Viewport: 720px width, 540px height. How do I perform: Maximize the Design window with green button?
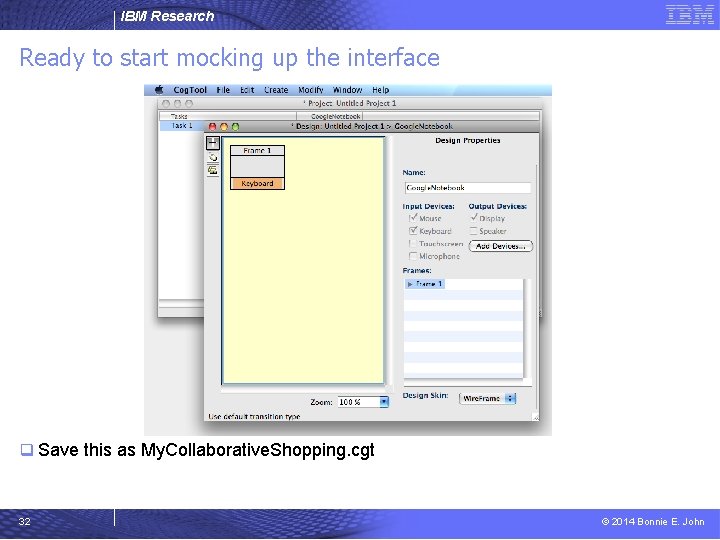point(236,126)
